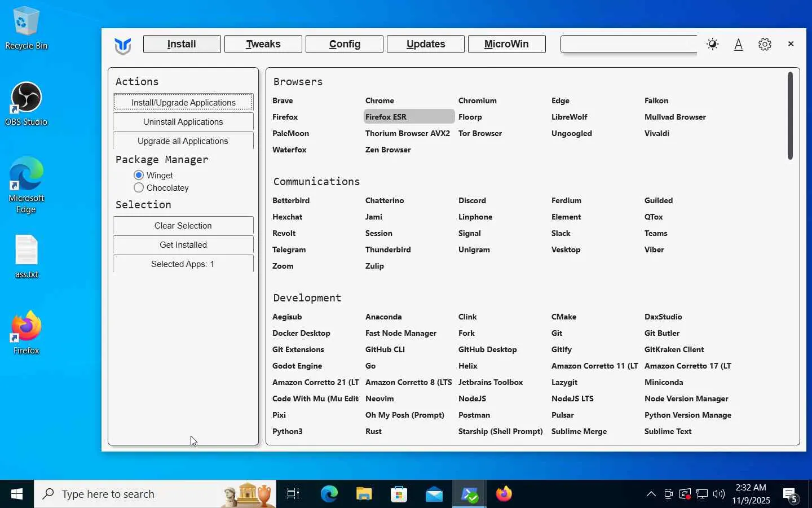Toggle Discord in Communications
This screenshot has height=508, width=812.
click(472, 200)
